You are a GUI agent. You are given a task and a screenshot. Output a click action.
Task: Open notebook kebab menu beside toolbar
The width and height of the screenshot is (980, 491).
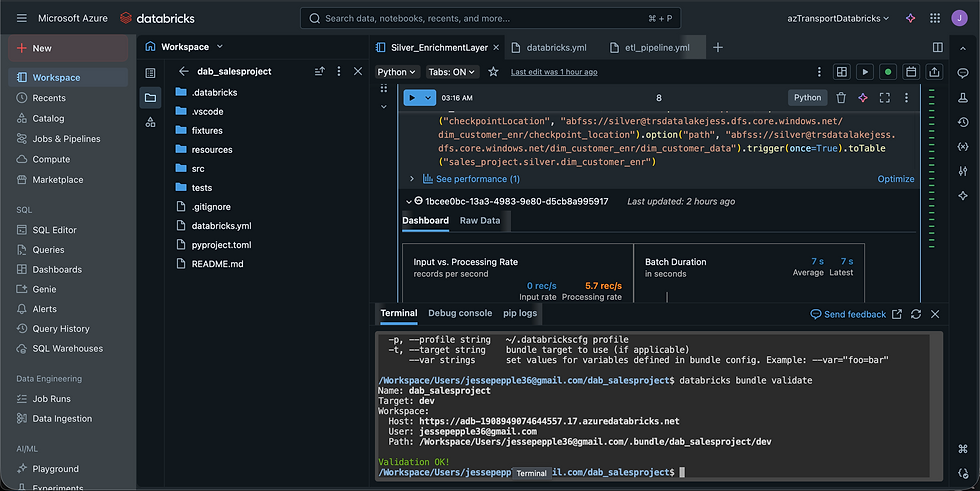pyautogui.click(x=819, y=72)
